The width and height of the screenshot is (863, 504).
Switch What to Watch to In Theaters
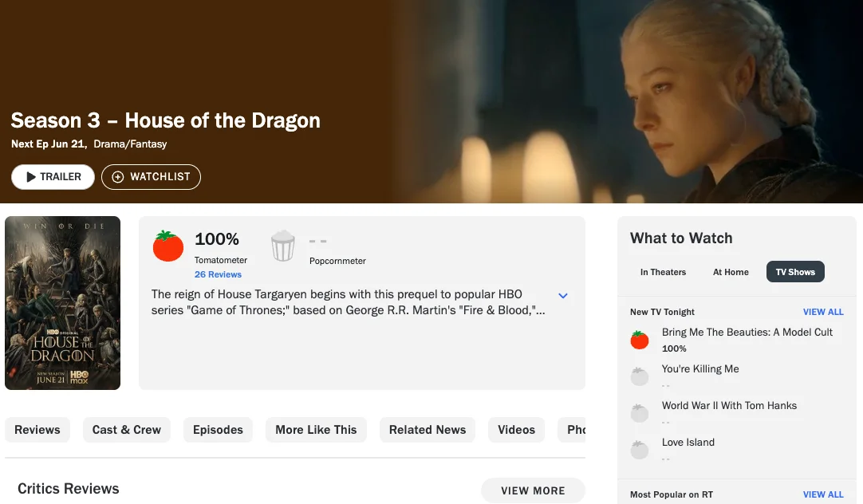click(664, 272)
